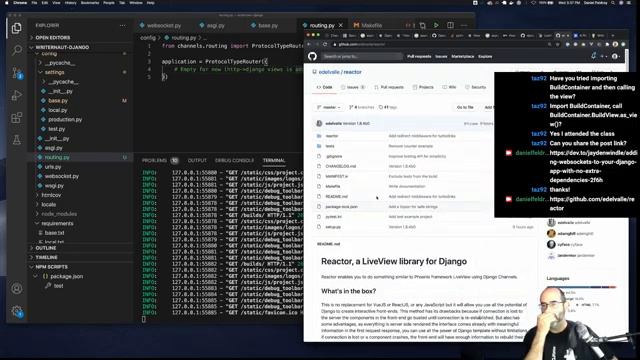Image resolution: width=640 pixels, height=360 pixels.
Task: Open Run and Debug view in VS Code
Action: [x=16, y=95]
